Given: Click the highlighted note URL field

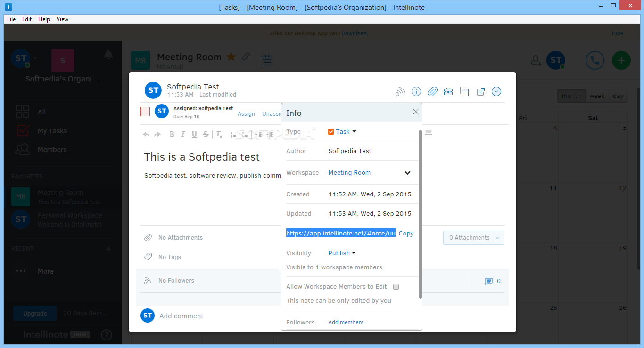Looking at the screenshot, I should [341, 233].
